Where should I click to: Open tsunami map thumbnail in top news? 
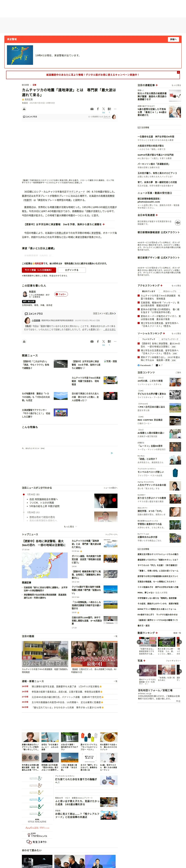pyautogui.click(x=45, y=565)
